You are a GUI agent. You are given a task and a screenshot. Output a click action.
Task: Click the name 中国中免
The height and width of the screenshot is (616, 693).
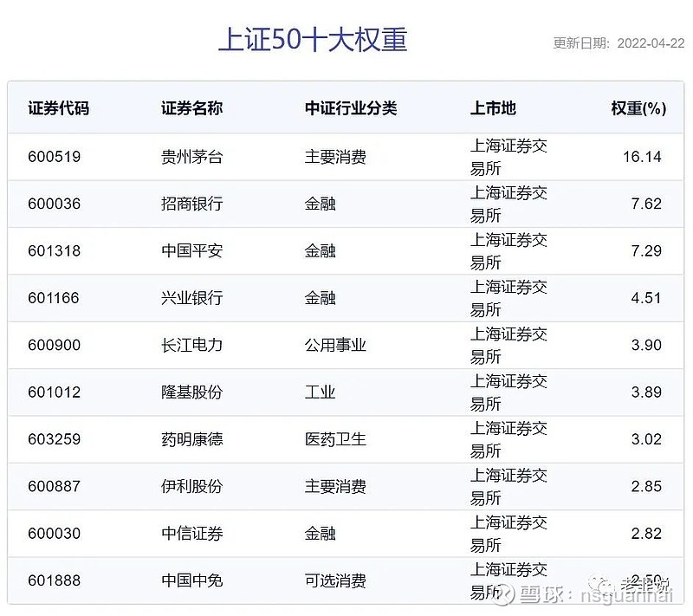(191, 580)
